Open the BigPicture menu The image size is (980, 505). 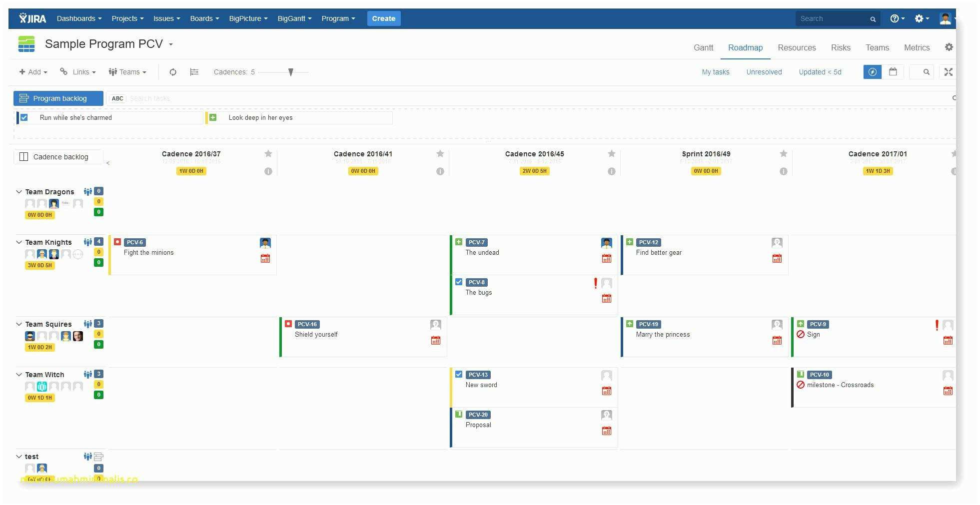(248, 18)
